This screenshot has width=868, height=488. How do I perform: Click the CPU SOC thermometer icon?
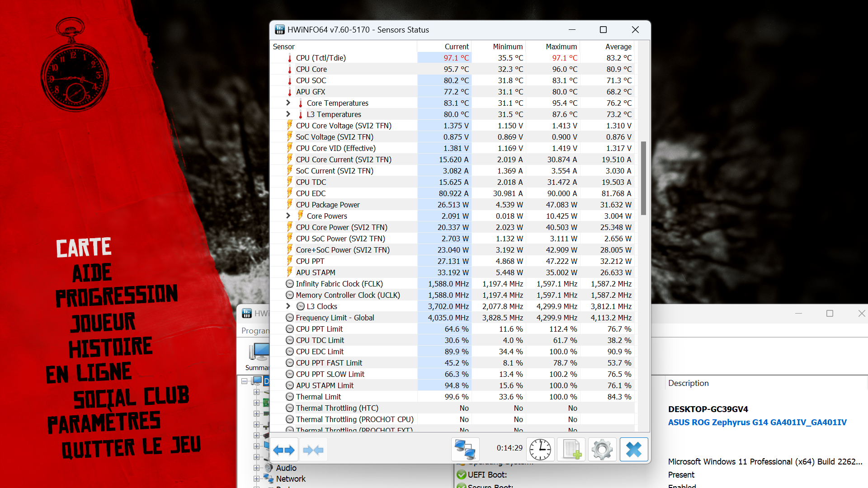coord(290,80)
